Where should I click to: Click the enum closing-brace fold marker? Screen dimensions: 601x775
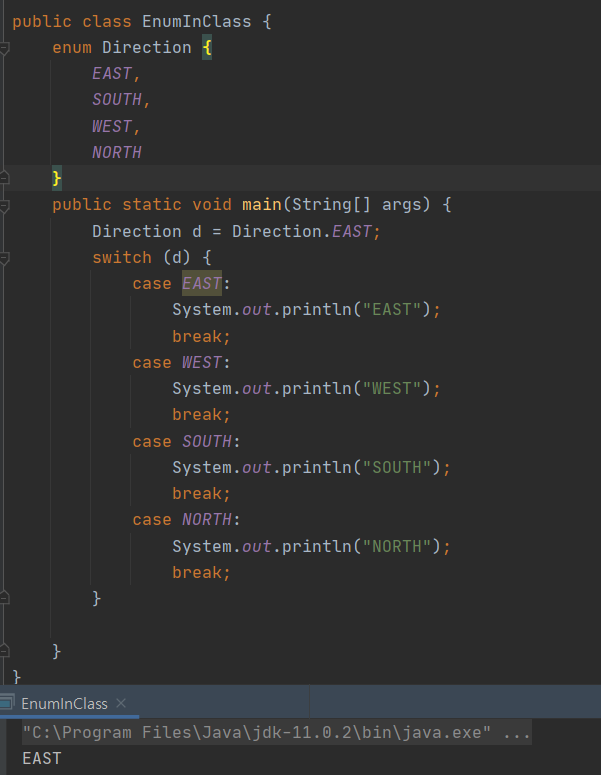click(4, 178)
